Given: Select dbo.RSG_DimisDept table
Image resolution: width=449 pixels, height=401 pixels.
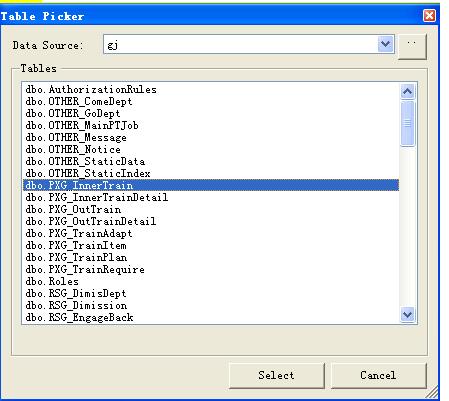Looking at the screenshot, I should [211, 293].
